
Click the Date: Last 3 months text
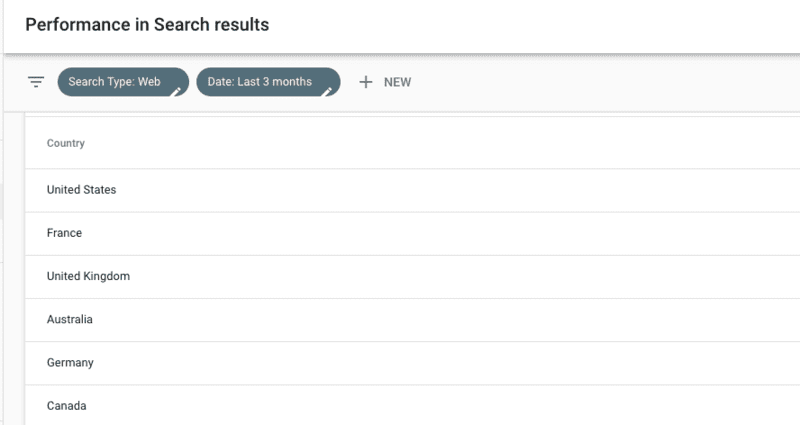click(x=260, y=82)
